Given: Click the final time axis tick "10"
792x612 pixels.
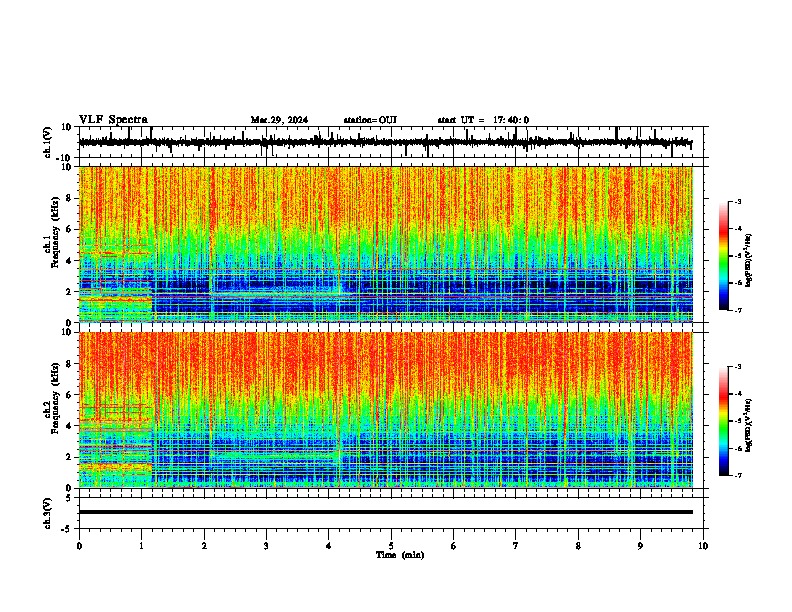Looking at the screenshot, I should pyautogui.click(x=703, y=546).
